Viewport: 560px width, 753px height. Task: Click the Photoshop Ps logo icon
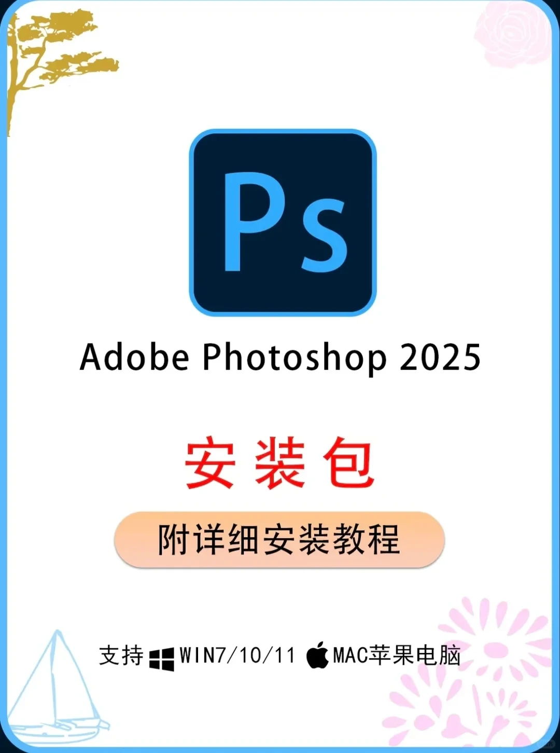[283, 223]
